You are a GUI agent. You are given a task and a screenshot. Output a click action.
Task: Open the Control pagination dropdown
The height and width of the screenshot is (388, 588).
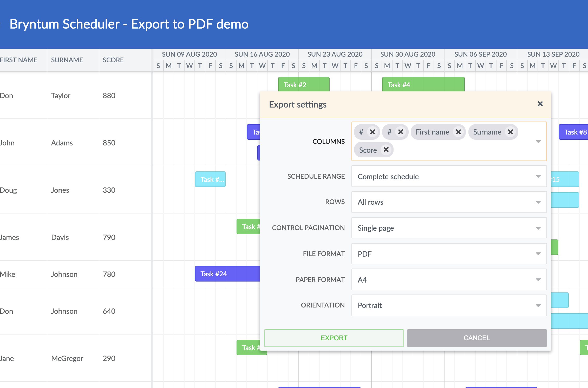[538, 228]
